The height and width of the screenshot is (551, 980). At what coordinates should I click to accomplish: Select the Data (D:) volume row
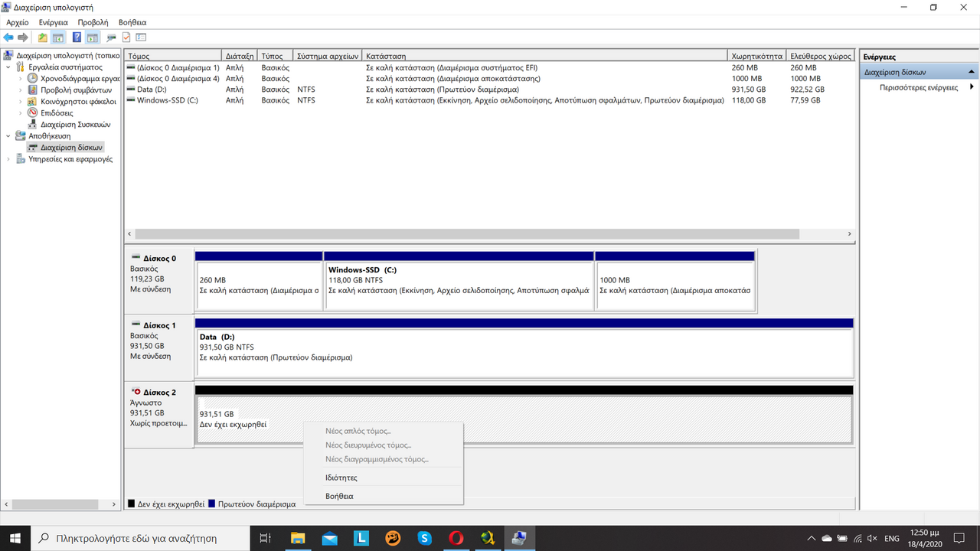pyautogui.click(x=489, y=90)
